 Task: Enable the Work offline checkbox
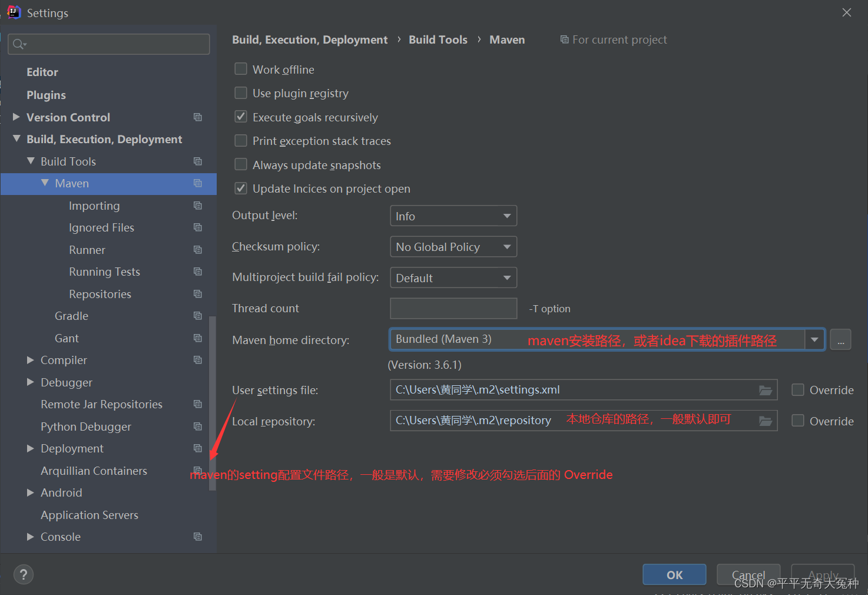point(241,69)
